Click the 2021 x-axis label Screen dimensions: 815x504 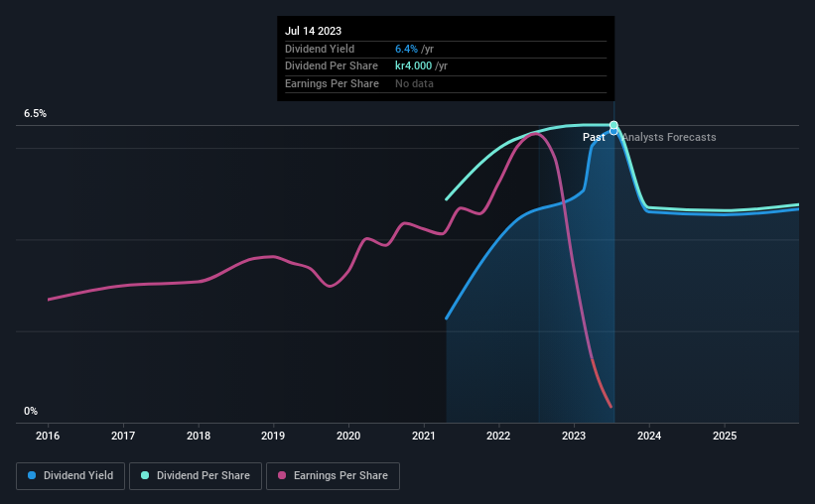pyautogui.click(x=424, y=436)
